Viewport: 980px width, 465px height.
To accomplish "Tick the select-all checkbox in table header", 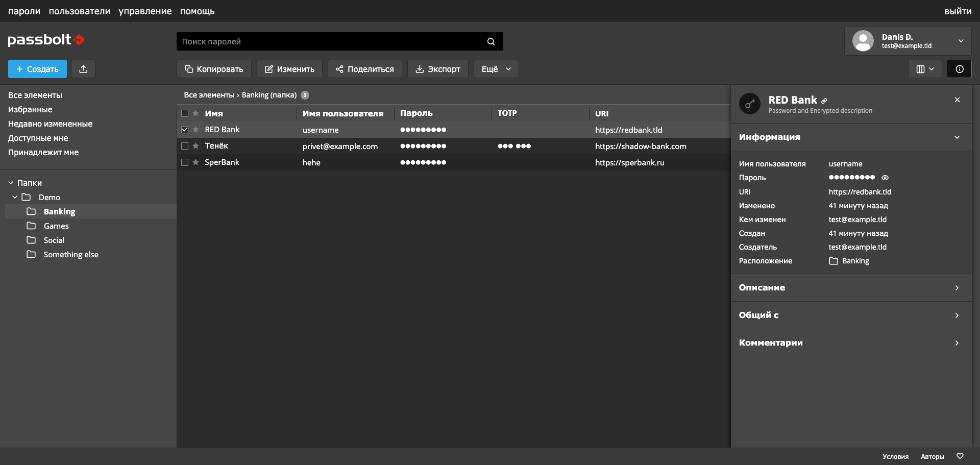I will tap(185, 113).
